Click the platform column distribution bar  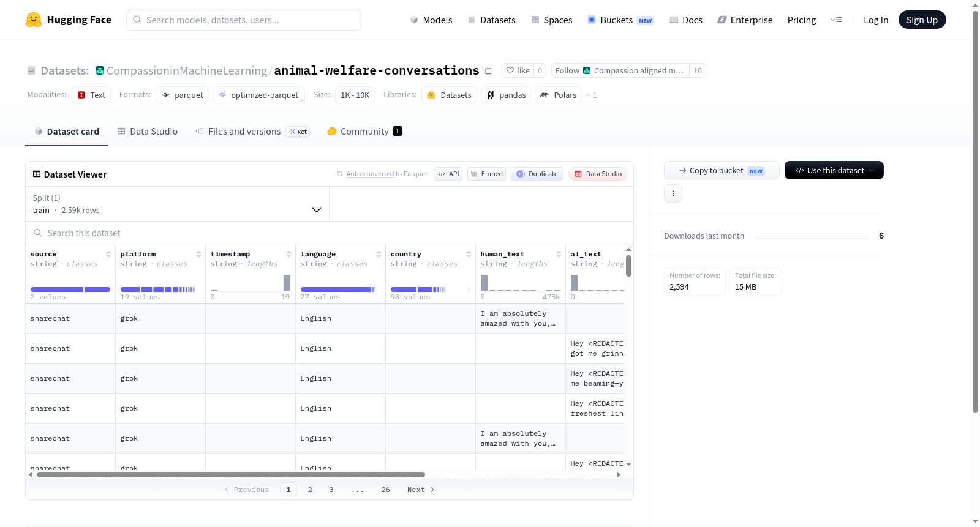click(158, 289)
